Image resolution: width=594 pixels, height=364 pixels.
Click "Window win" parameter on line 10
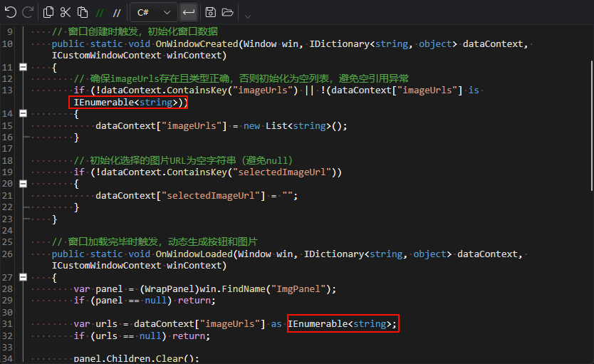[x=271, y=44]
